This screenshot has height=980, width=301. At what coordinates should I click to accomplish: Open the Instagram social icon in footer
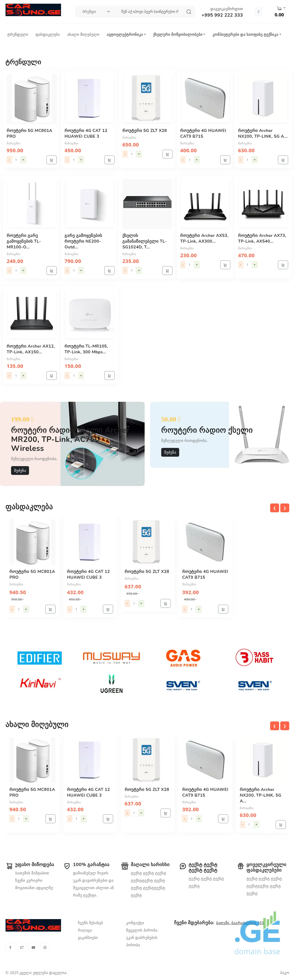click(45, 947)
